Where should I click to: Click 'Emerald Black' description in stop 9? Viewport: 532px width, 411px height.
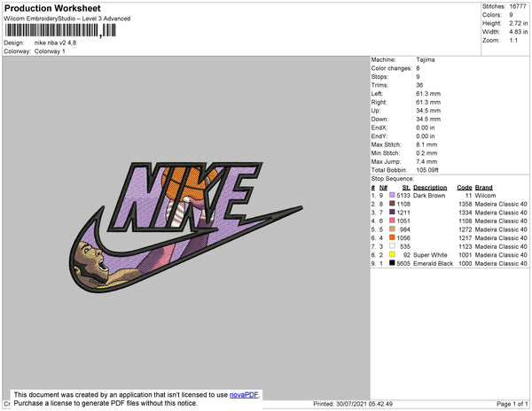tap(433, 263)
